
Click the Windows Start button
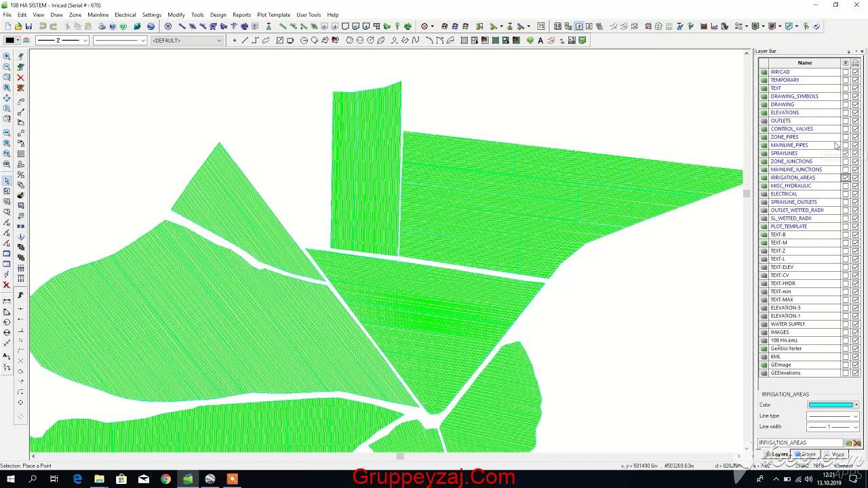point(11,479)
